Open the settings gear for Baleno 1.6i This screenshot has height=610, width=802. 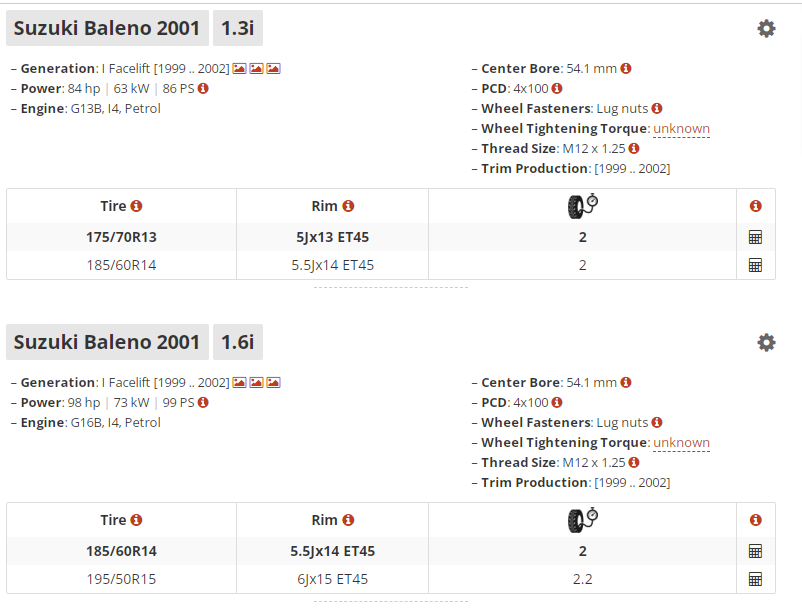click(x=766, y=343)
